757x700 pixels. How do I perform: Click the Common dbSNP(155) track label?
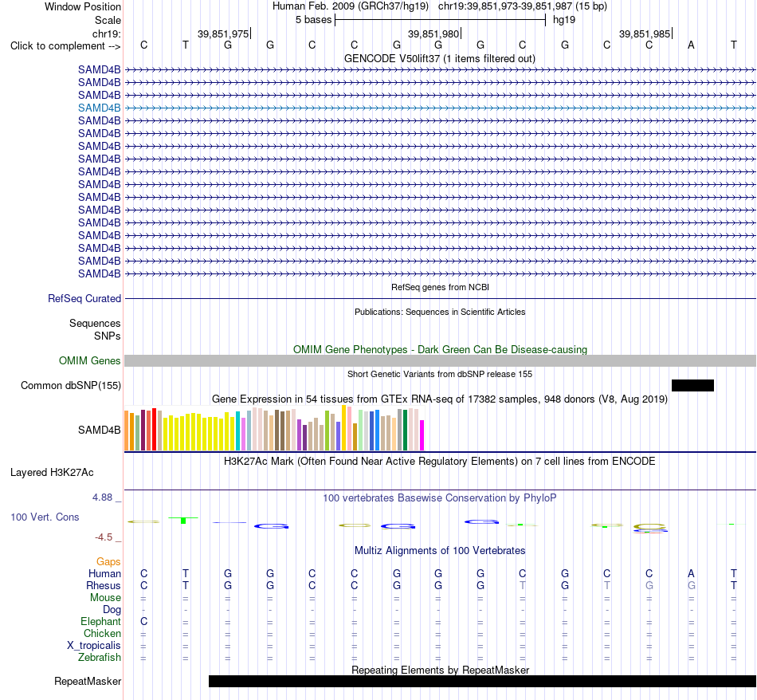coord(71,386)
